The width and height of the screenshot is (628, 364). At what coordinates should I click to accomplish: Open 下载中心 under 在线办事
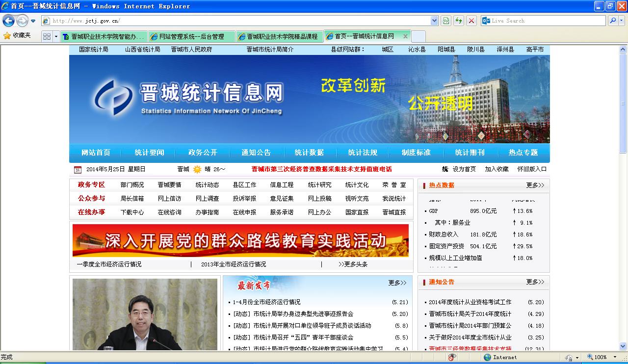point(132,212)
